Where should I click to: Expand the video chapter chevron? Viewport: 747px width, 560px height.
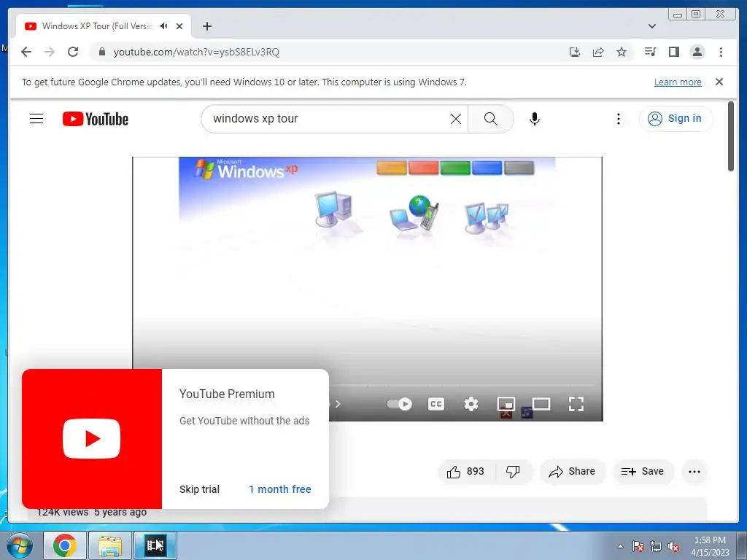(338, 404)
